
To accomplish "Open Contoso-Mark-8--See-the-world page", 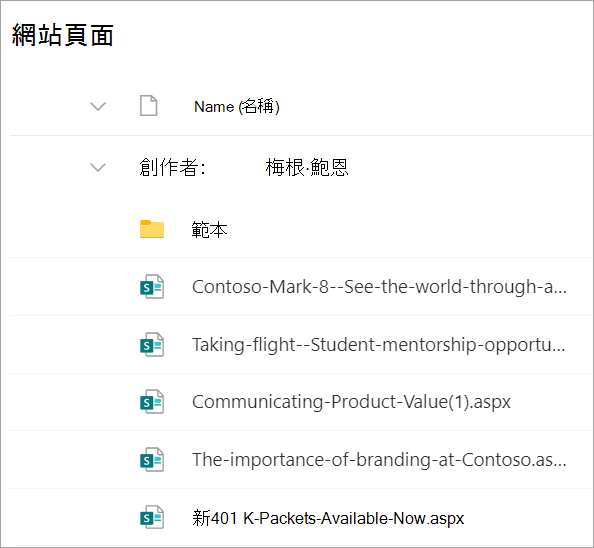I will (379, 287).
